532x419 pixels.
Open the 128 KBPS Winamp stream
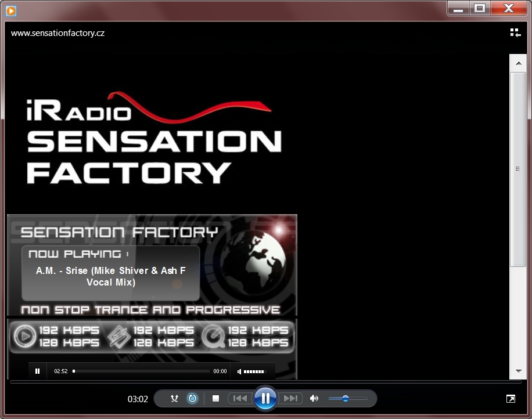click(164, 343)
